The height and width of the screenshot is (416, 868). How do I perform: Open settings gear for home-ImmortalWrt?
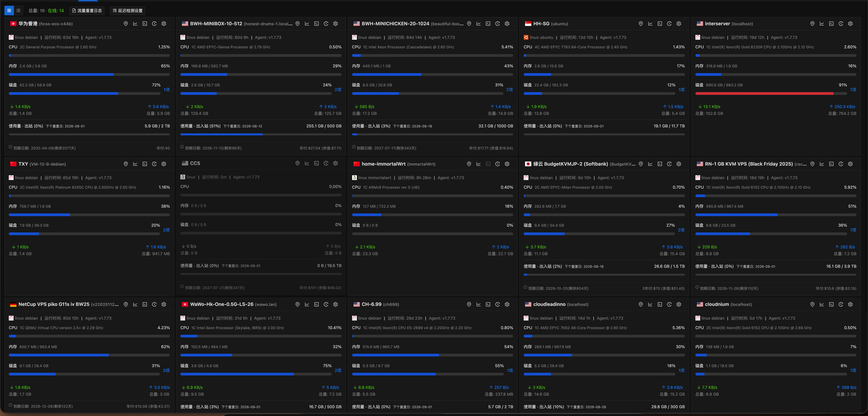[x=507, y=164]
